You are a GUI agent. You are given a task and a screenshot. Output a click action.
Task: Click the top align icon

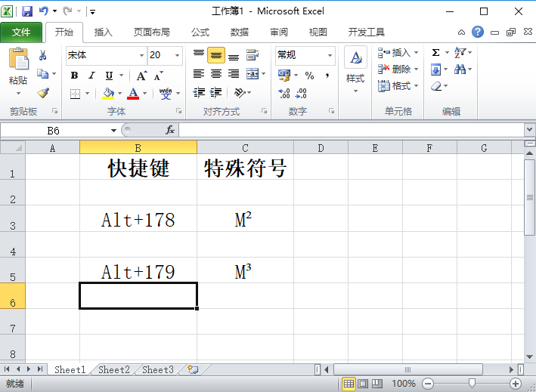pyautogui.click(x=199, y=54)
